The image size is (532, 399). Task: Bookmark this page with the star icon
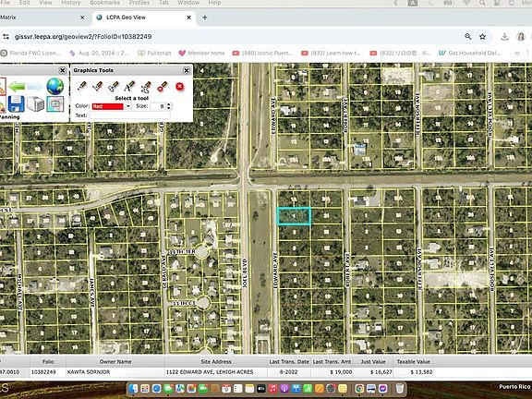click(482, 36)
